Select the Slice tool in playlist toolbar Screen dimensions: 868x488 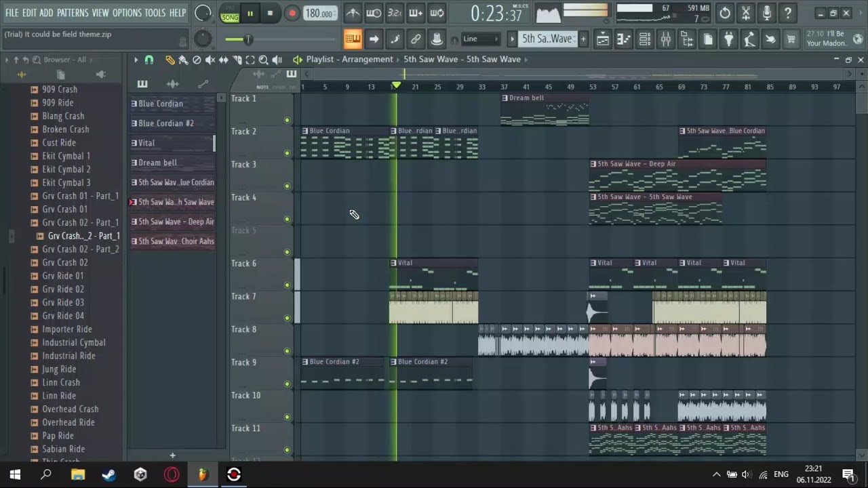(x=237, y=60)
